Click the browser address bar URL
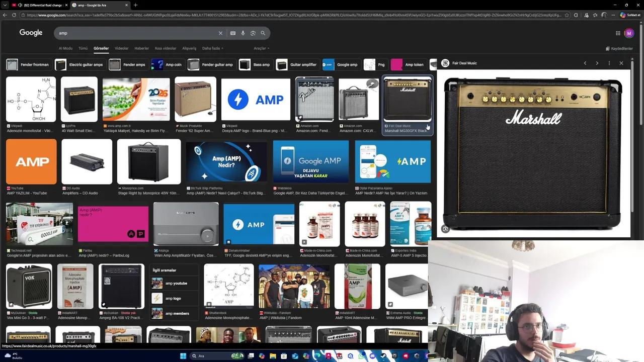The height and width of the screenshot is (362, 644). click(x=294, y=15)
